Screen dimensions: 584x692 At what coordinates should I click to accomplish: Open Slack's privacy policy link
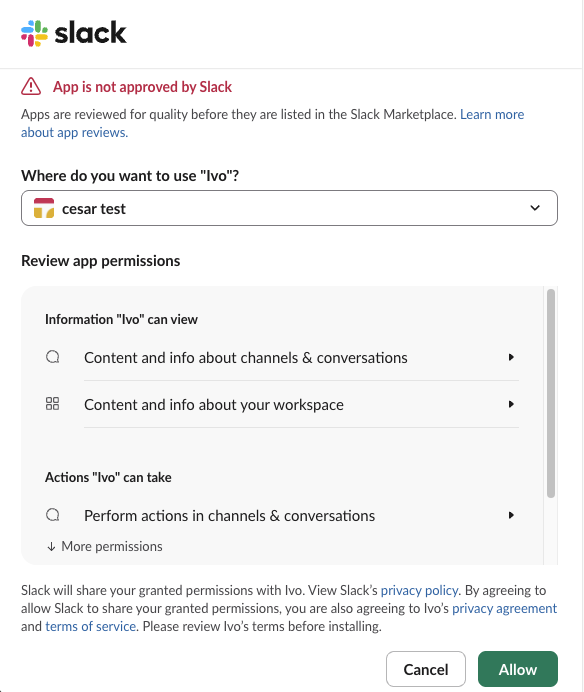pos(419,590)
